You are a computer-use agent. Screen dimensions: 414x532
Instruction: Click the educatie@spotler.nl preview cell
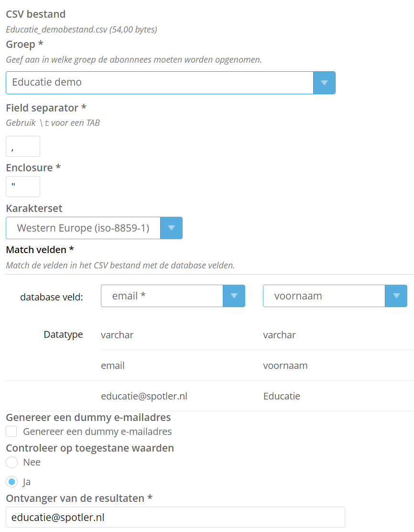click(x=144, y=396)
